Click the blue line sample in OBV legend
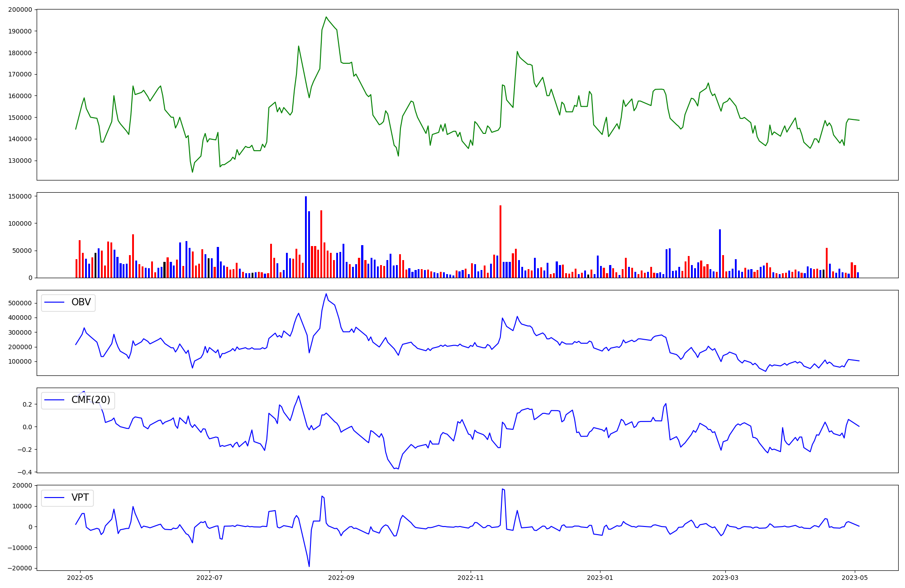Viewport: 905px width, 588px height. [54, 303]
